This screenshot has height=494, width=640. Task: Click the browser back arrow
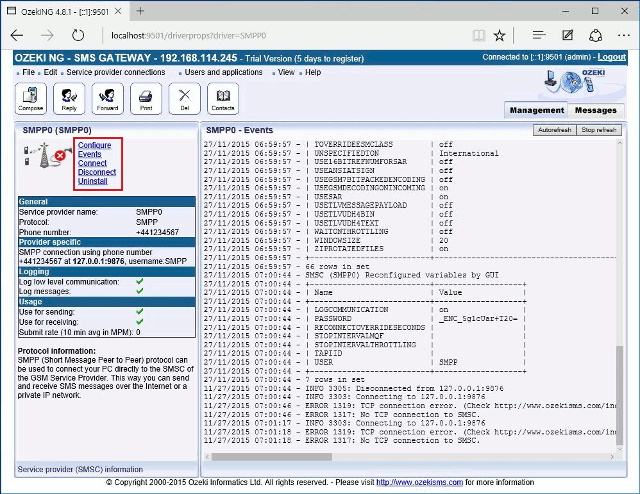tap(17, 36)
